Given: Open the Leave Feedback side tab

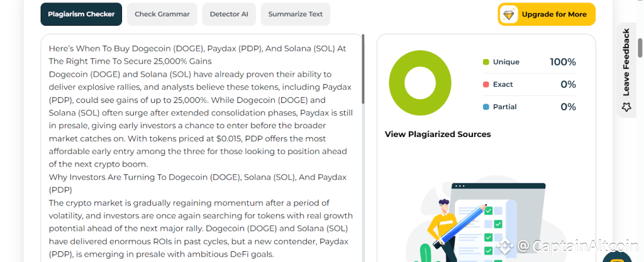Looking at the screenshot, I should point(626,63).
